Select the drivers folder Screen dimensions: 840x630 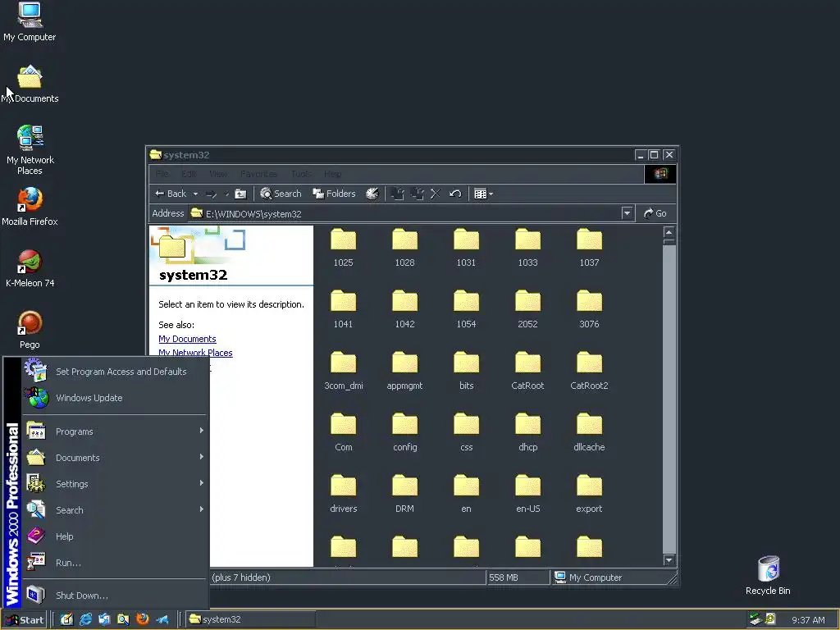click(344, 494)
